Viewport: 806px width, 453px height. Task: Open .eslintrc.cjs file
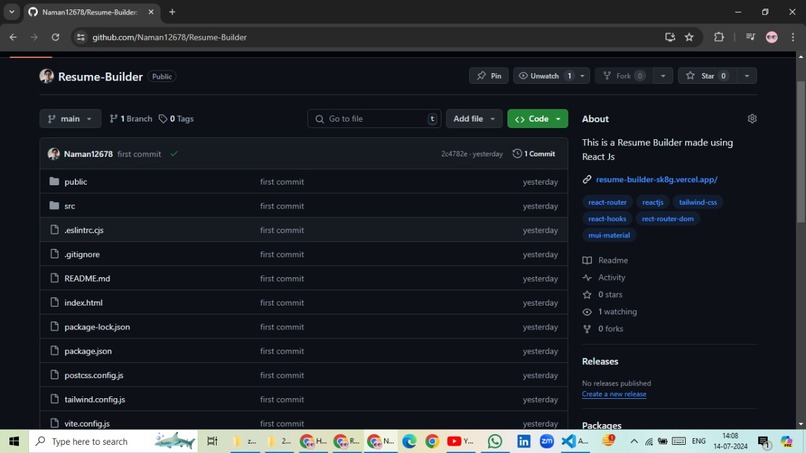coord(84,230)
